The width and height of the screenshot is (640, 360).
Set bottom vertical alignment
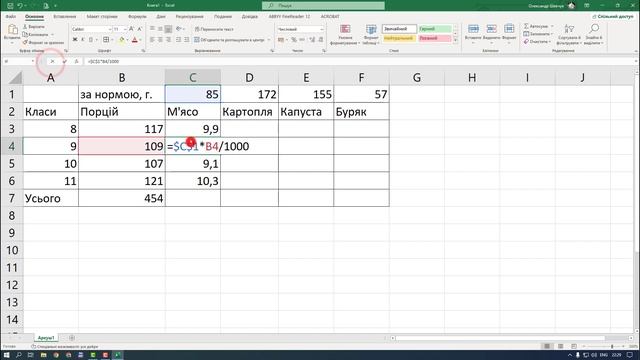(x=168, y=29)
